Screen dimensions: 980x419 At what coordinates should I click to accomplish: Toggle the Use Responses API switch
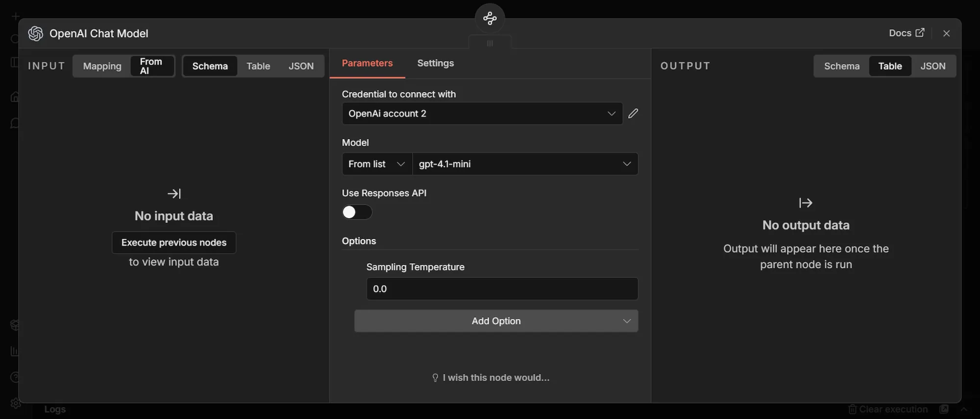point(357,212)
